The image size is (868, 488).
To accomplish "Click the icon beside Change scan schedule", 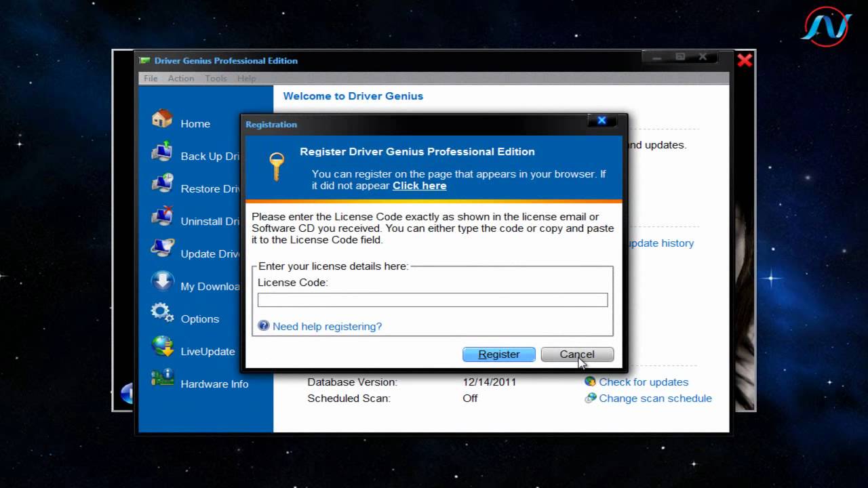I will point(590,398).
